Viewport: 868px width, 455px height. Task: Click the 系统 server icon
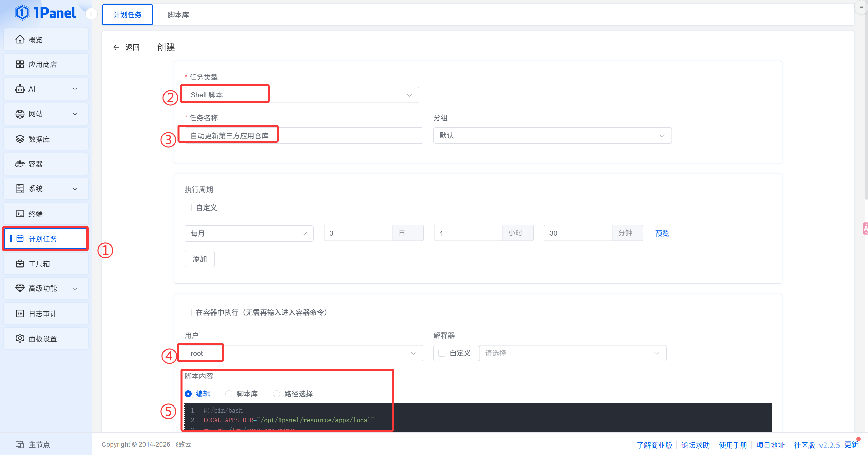click(x=20, y=189)
